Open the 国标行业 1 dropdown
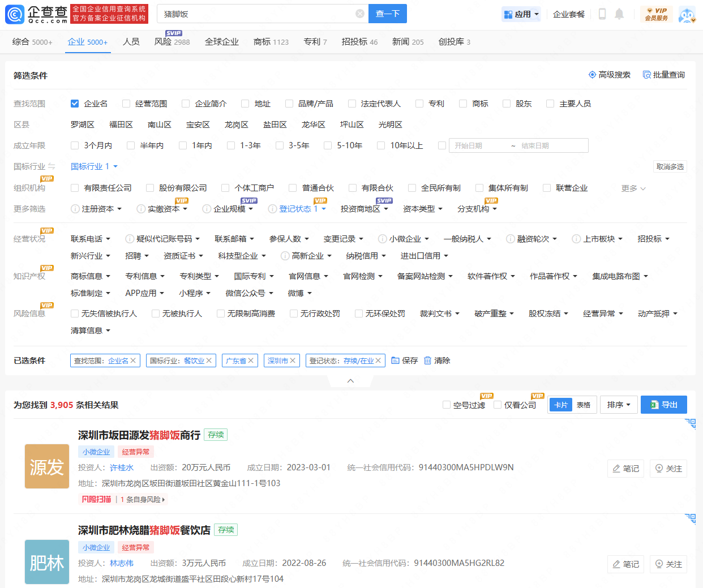Viewport: 703px width, 588px height. tap(94, 166)
